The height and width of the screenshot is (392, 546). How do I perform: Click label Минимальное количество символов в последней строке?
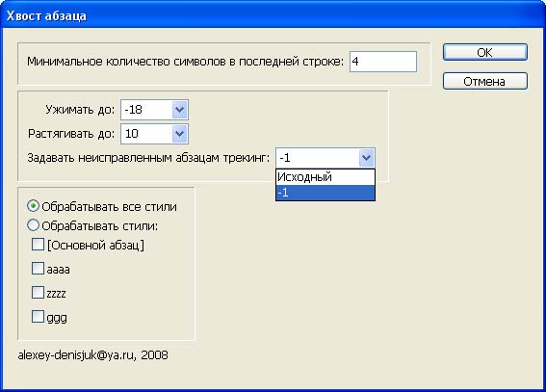185,62
